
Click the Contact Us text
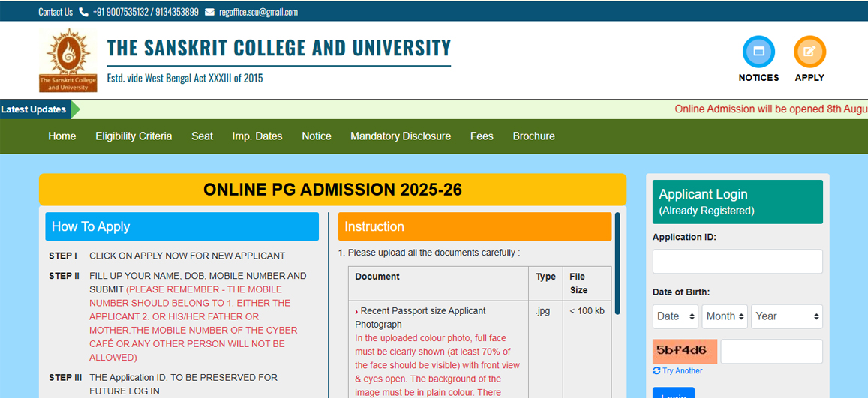[x=56, y=12]
